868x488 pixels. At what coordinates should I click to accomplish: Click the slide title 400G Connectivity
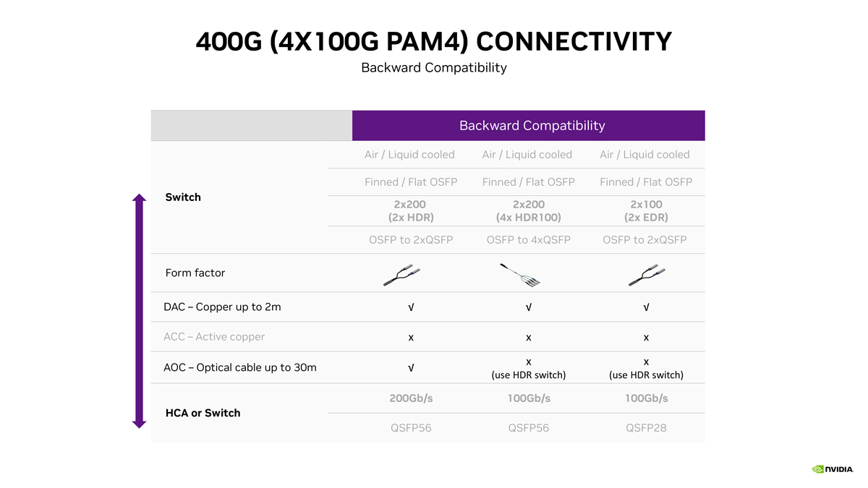(x=434, y=41)
